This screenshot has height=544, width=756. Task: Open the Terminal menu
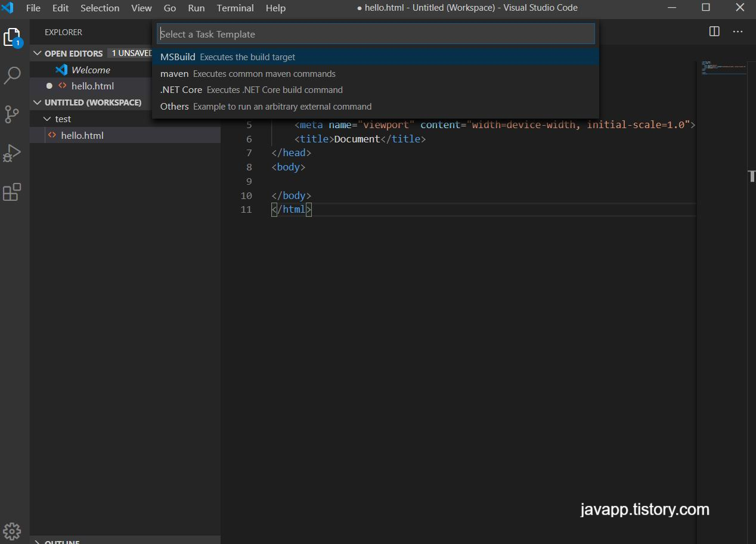pos(235,8)
